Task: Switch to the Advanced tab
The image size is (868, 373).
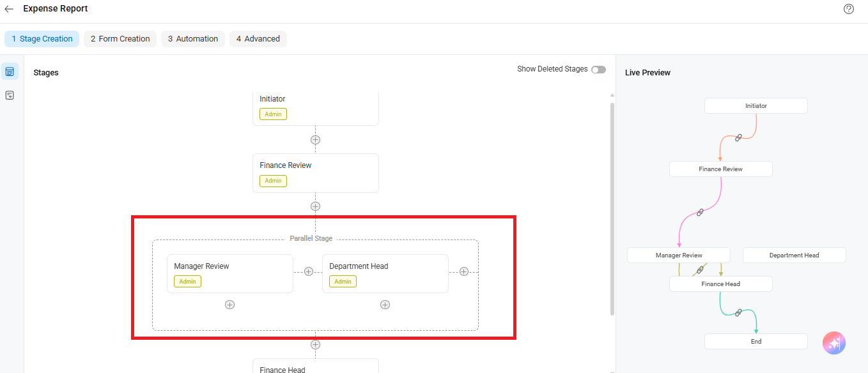Action: coord(258,39)
